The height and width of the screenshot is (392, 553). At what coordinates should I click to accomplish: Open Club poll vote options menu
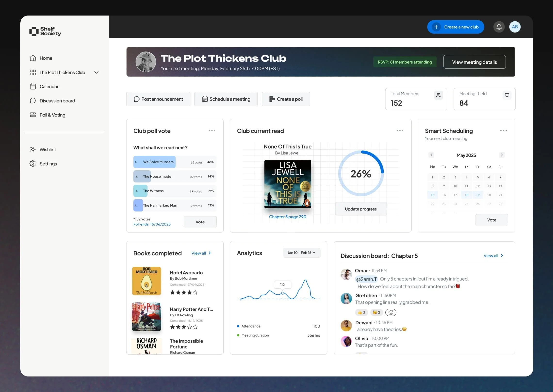point(212,131)
